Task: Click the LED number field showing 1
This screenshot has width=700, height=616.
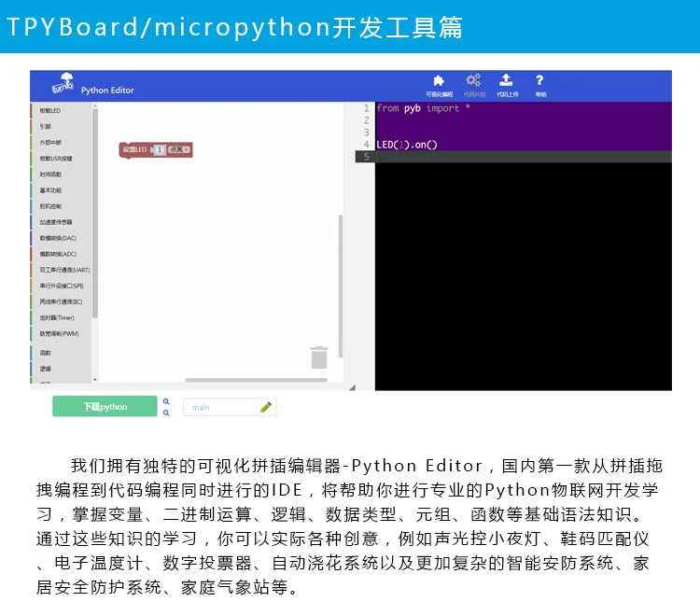Action: coord(160,150)
